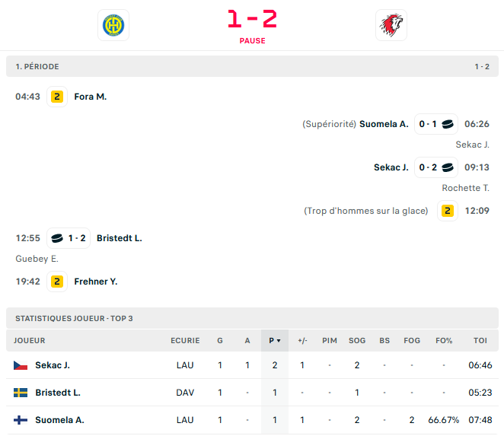Screen dimensions: 504x436
Task: Open Sekac J. player row in stats table
Action: (x=53, y=365)
